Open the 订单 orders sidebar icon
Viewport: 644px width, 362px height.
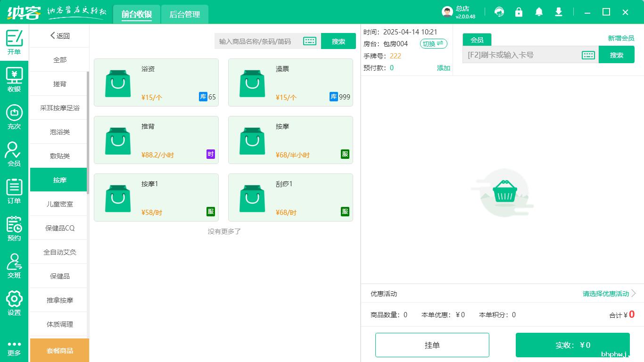[14, 191]
